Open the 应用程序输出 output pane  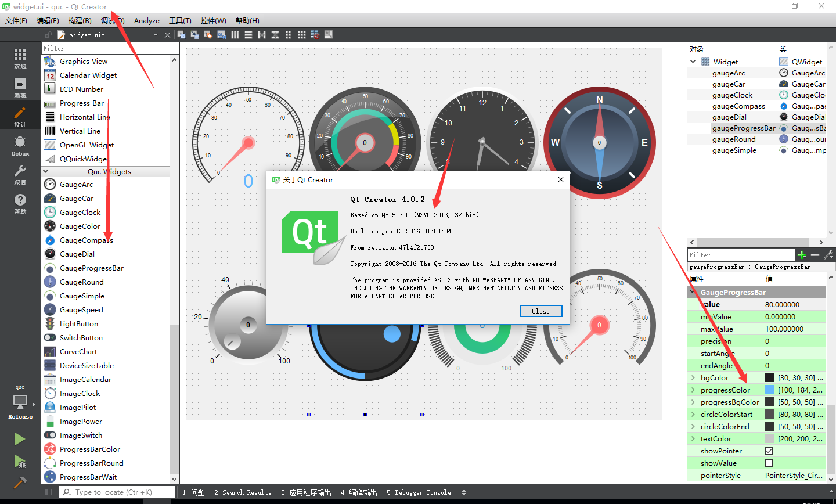[306, 492]
